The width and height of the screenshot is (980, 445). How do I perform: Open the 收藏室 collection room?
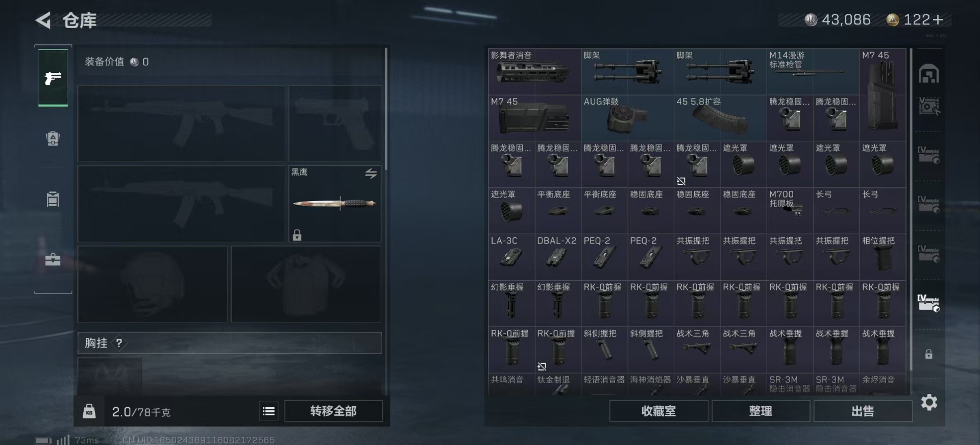[x=658, y=411]
